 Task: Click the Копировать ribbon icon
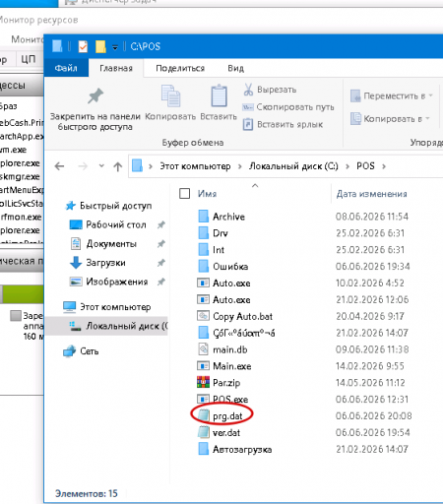tap(170, 96)
